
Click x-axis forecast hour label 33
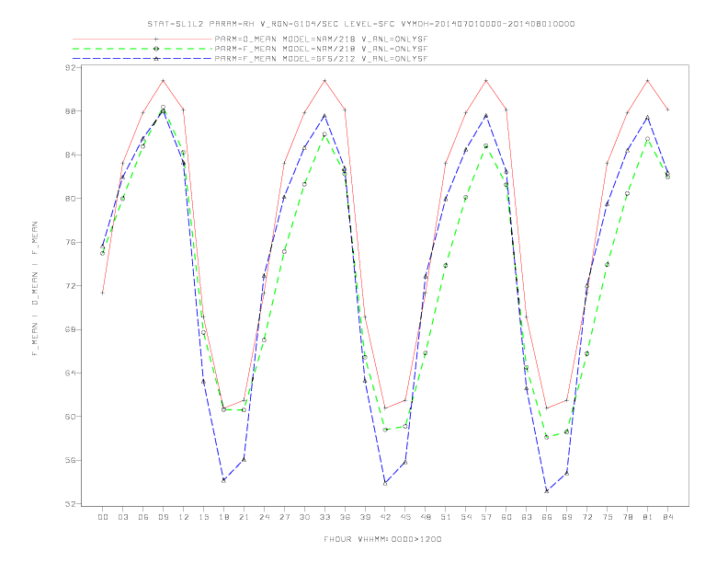tap(325, 517)
